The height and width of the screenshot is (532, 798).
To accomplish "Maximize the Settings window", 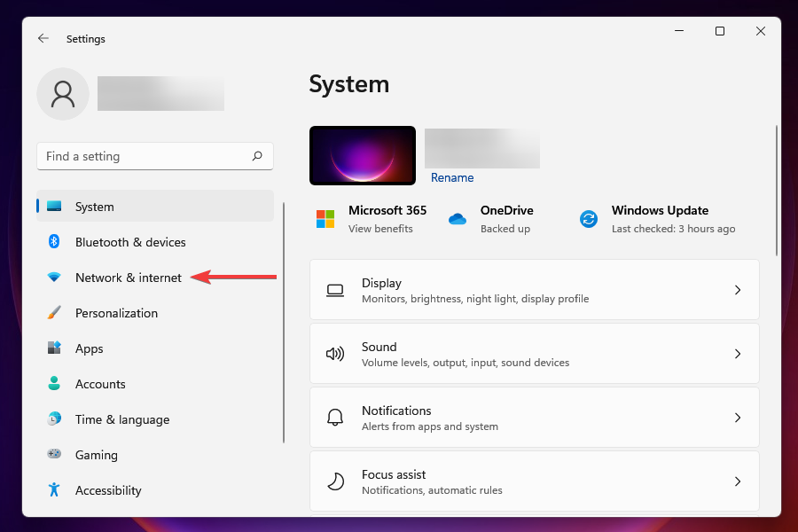I will pos(720,31).
